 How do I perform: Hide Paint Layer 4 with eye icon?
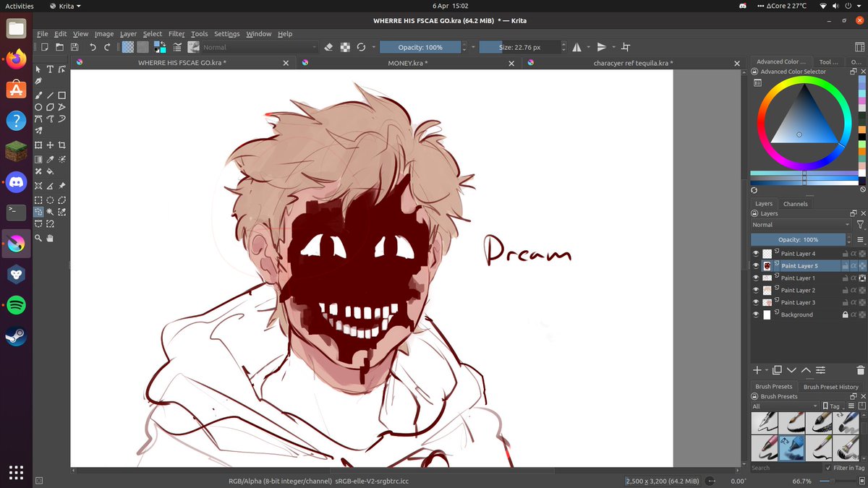[x=756, y=254]
